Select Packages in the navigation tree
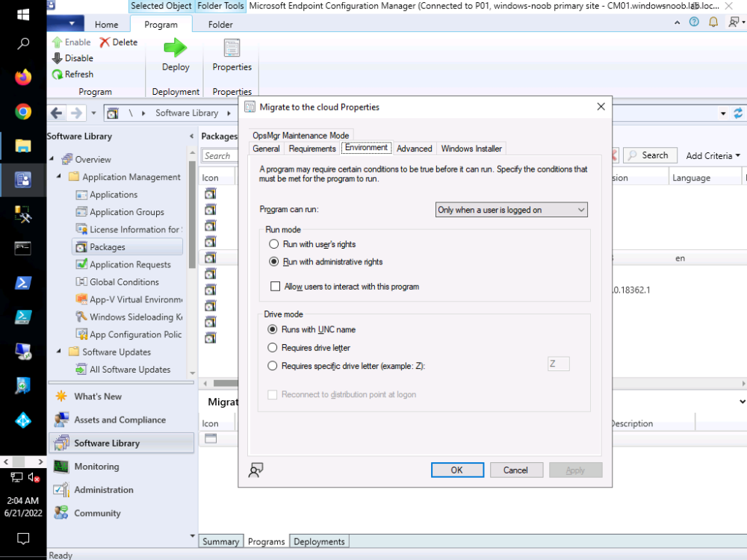 click(x=127, y=247)
